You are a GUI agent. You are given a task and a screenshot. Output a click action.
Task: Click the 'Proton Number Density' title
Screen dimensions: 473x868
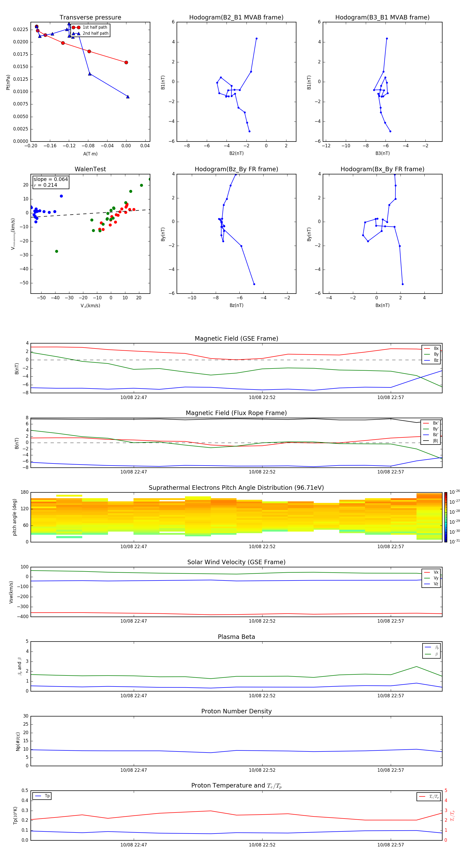click(x=236, y=711)
